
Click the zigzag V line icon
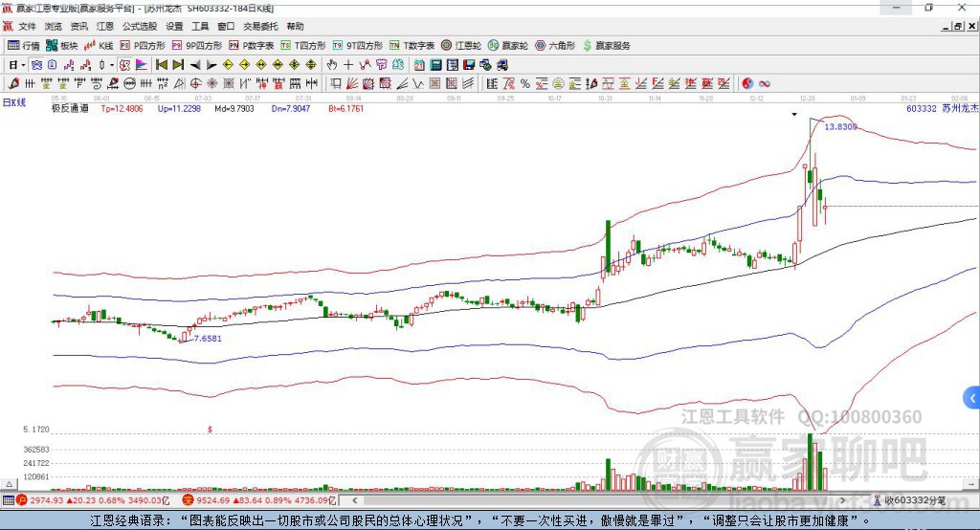click(x=418, y=83)
